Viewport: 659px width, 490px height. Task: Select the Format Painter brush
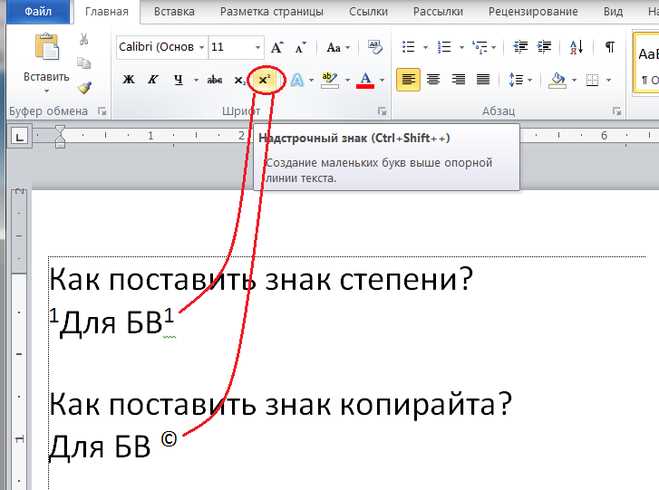pos(84,87)
